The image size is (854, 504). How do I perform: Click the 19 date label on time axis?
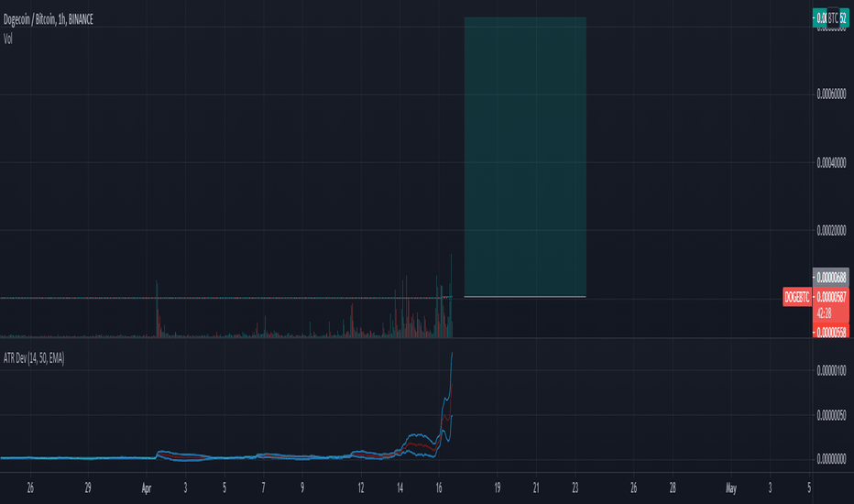click(497, 488)
